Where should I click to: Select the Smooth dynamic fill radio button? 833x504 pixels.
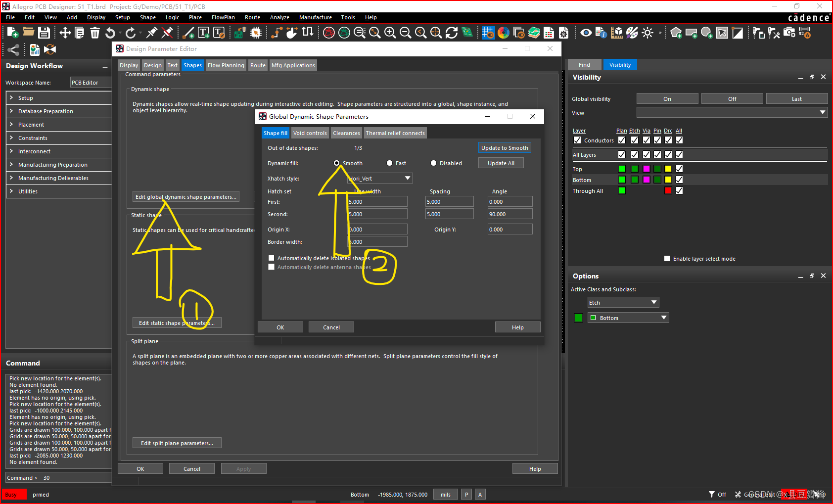tap(336, 163)
